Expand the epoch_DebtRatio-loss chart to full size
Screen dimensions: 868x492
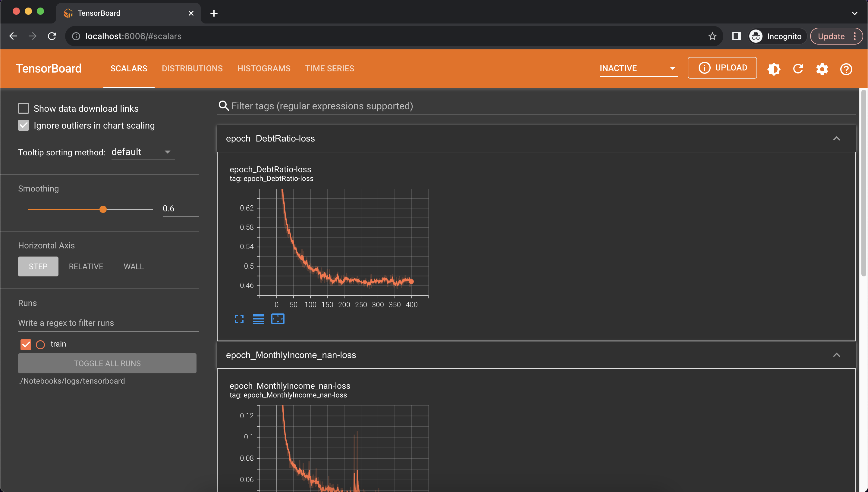[239, 318]
